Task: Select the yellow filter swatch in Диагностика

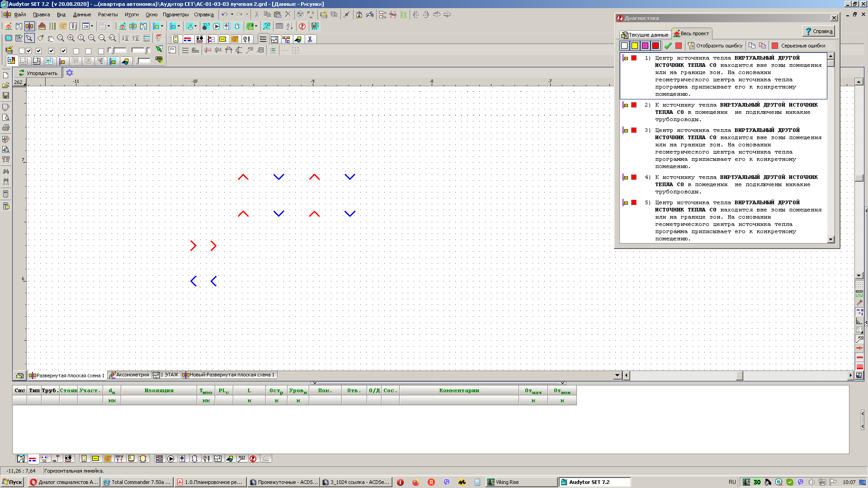Action: point(635,46)
